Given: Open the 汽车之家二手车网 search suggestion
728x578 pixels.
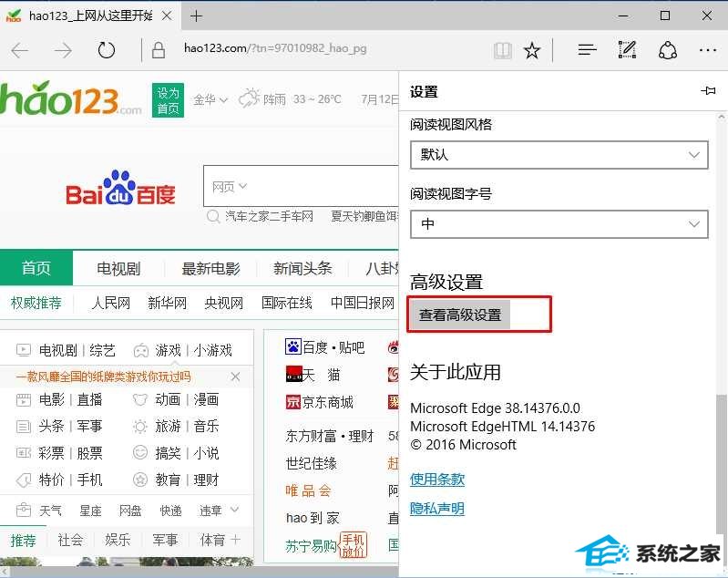Looking at the screenshot, I should click(270, 216).
